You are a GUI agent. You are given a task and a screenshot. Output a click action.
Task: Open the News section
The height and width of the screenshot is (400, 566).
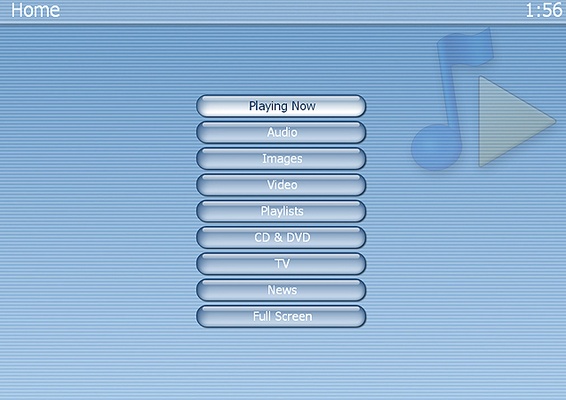[281, 290]
